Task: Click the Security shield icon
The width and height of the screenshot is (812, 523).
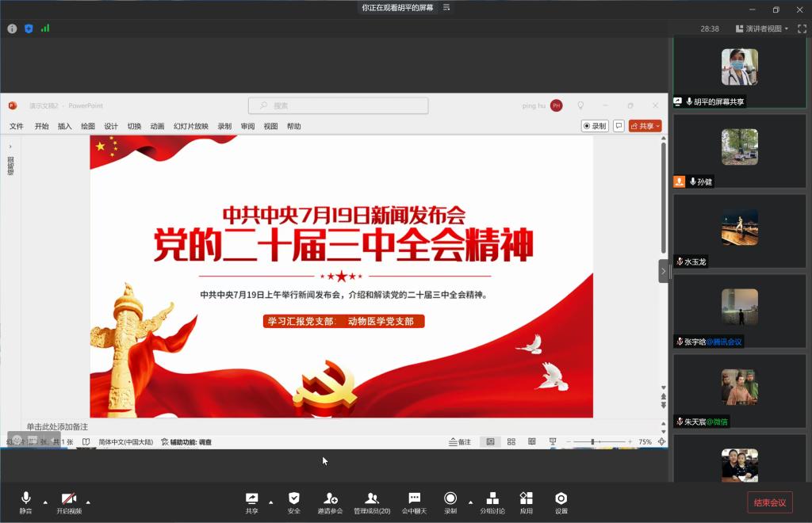Action: (293, 498)
